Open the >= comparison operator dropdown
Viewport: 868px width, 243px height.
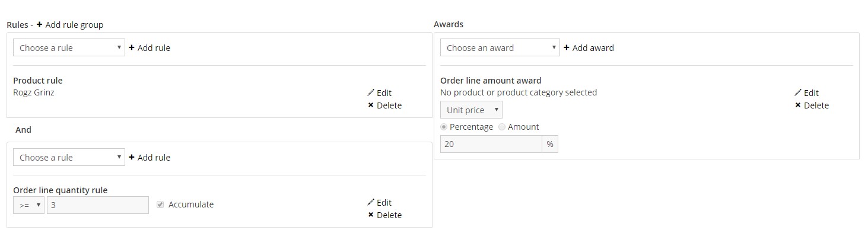pos(28,205)
